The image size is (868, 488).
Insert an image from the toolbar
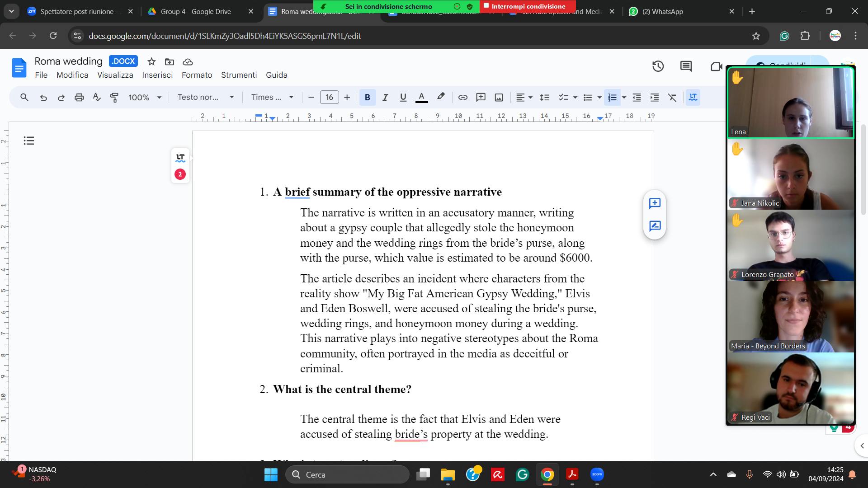(x=499, y=97)
